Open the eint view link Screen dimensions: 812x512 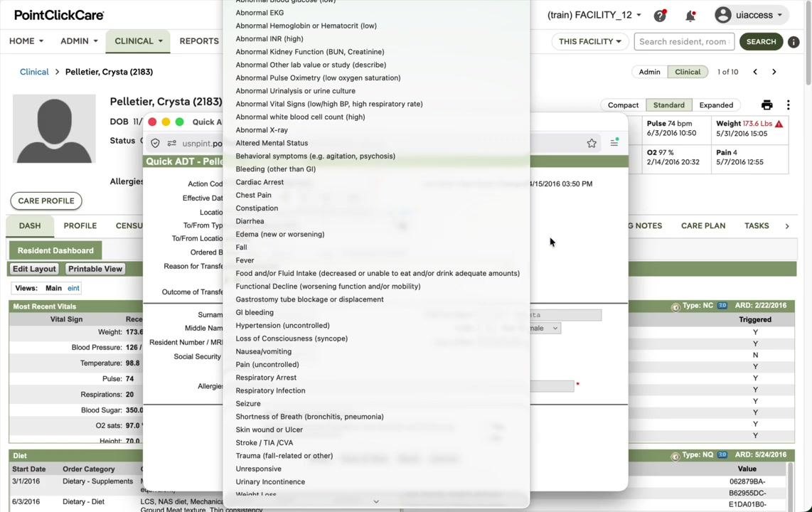coord(73,289)
